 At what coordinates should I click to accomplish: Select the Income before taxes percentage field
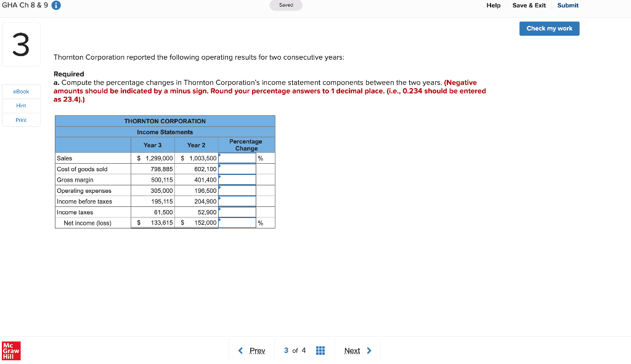click(x=237, y=201)
